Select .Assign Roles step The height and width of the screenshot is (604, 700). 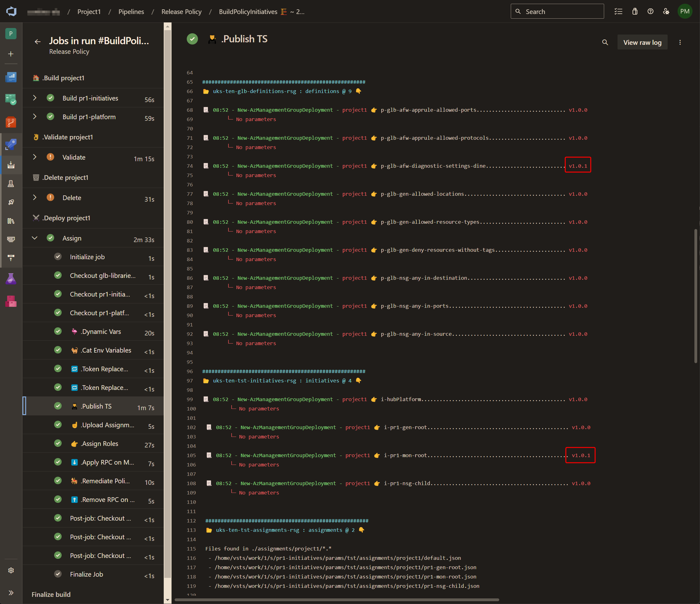[93, 443]
